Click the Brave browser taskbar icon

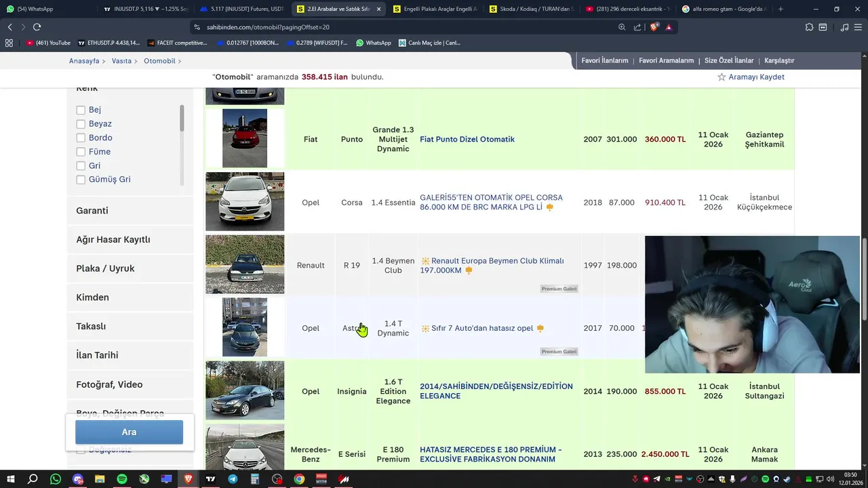click(189, 479)
